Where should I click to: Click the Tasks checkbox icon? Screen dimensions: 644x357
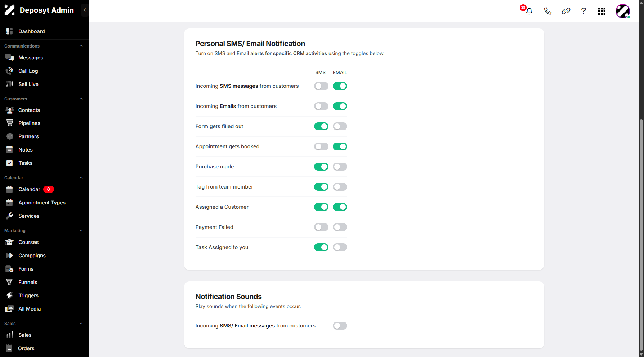(10, 163)
